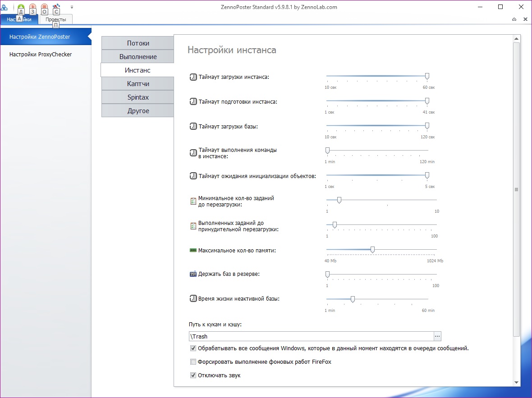This screenshot has width=532, height=398.
Task: Click the Выполненных заданий до перезагрузки slider handle
Action: tap(335, 225)
